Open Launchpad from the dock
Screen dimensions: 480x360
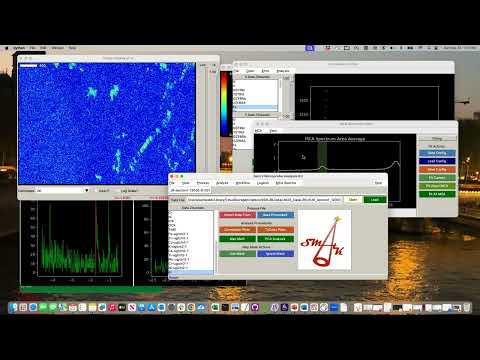click(x=23, y=307)
